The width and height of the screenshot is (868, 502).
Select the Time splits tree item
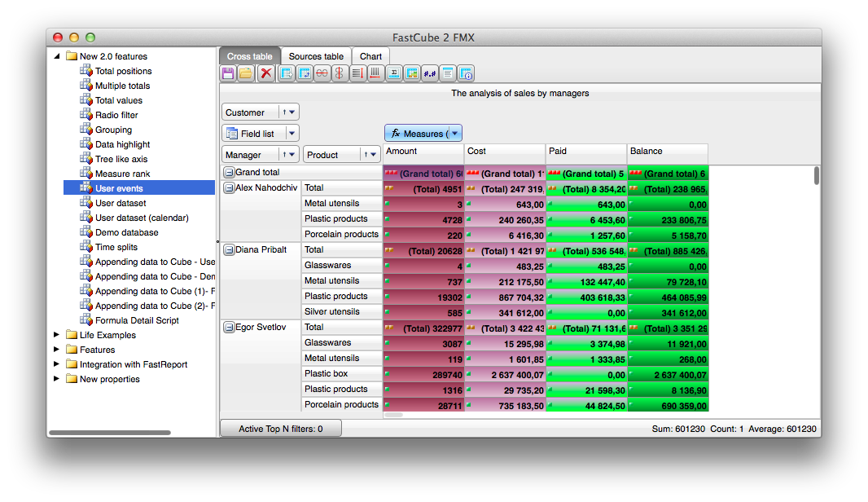pyautogui.click(x=116, y=247)
